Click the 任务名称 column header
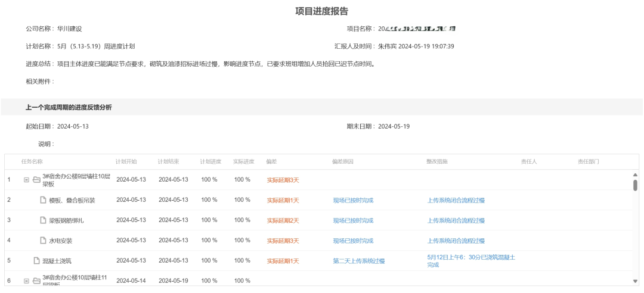The height and width of the screenshot is (293, 644). tap(32, 161)
